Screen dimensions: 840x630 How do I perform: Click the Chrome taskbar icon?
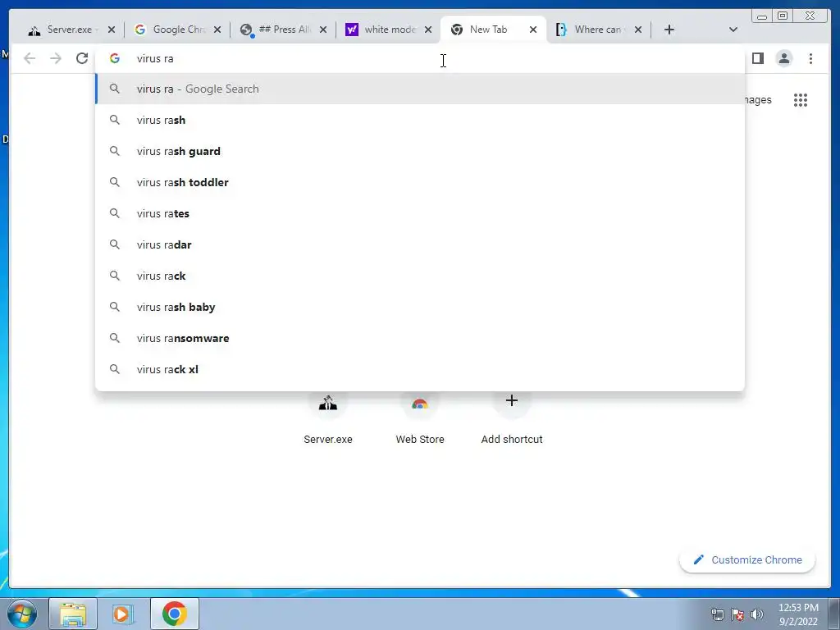(175, 614)
